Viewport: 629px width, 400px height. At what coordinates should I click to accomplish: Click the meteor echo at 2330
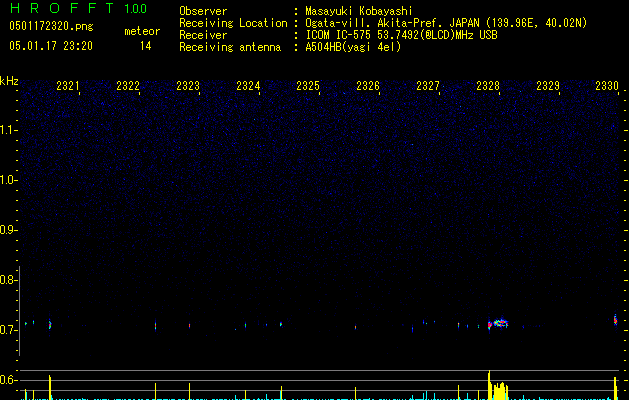(615, 321)
